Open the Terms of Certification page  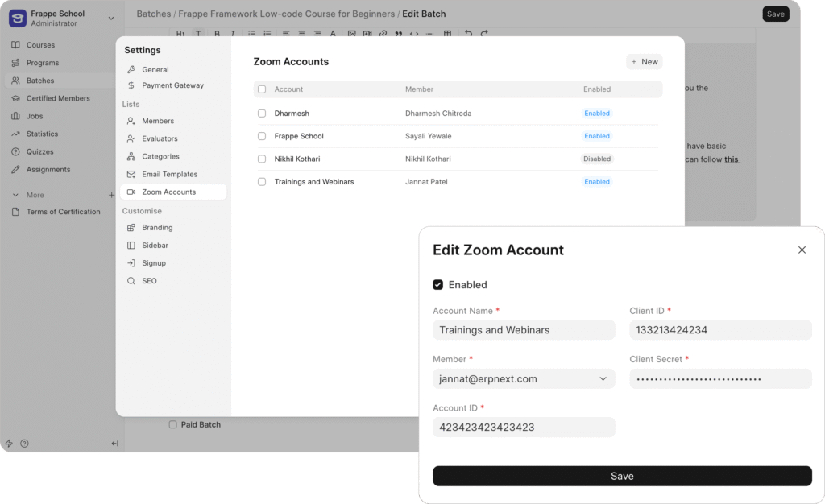[63, 212]
